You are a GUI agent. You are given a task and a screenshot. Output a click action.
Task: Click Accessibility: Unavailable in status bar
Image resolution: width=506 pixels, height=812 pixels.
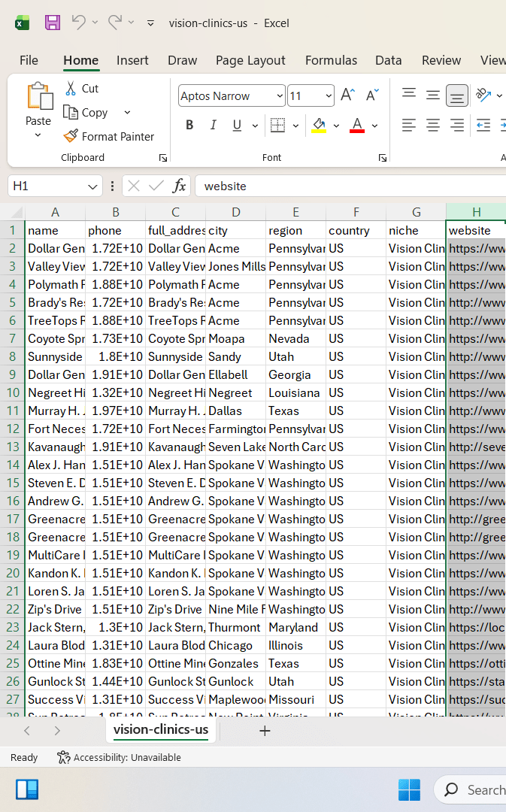click(119, 758)
